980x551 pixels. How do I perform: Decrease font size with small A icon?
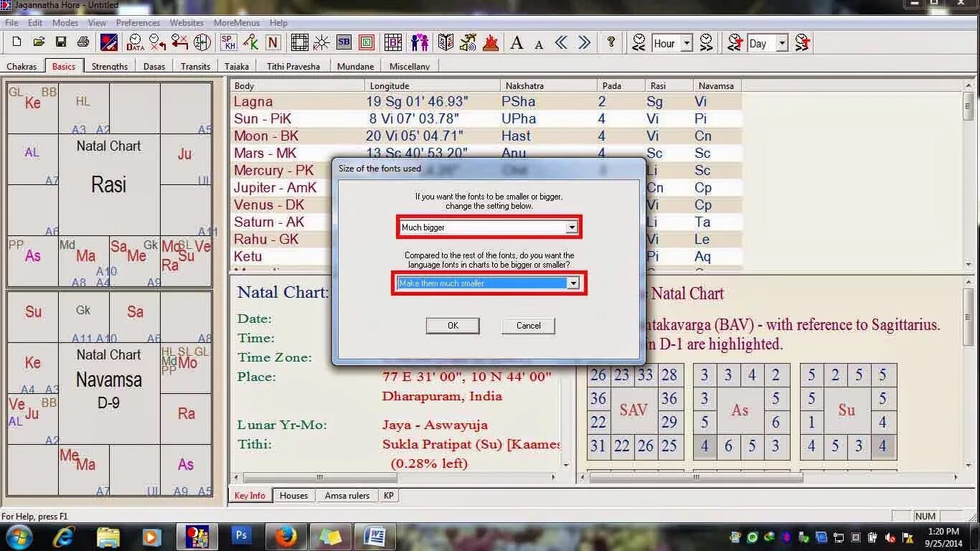click(x=539, y=44)
